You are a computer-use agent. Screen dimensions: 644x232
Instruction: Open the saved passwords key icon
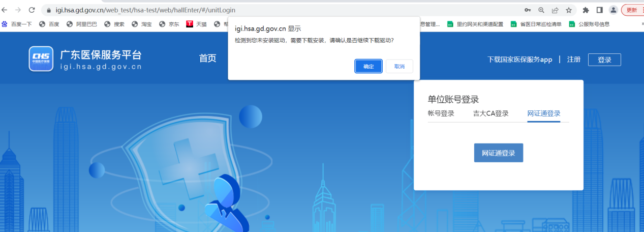pos(528,10)
